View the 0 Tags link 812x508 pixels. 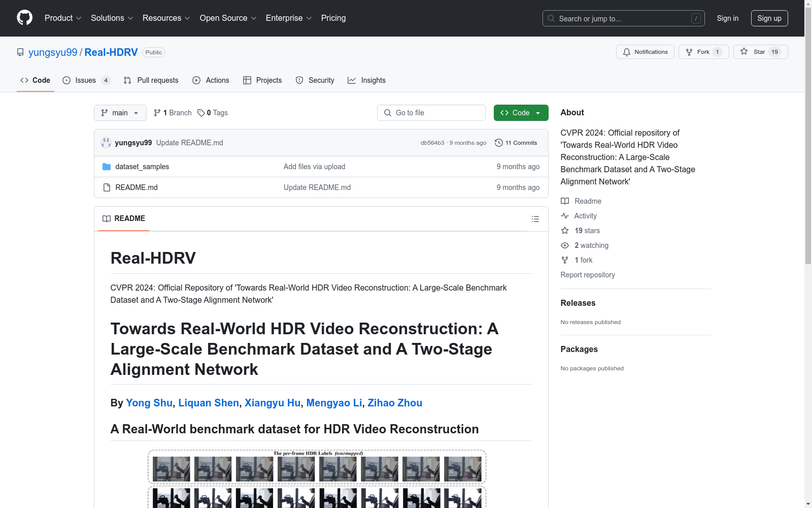(x=213, y=113)
